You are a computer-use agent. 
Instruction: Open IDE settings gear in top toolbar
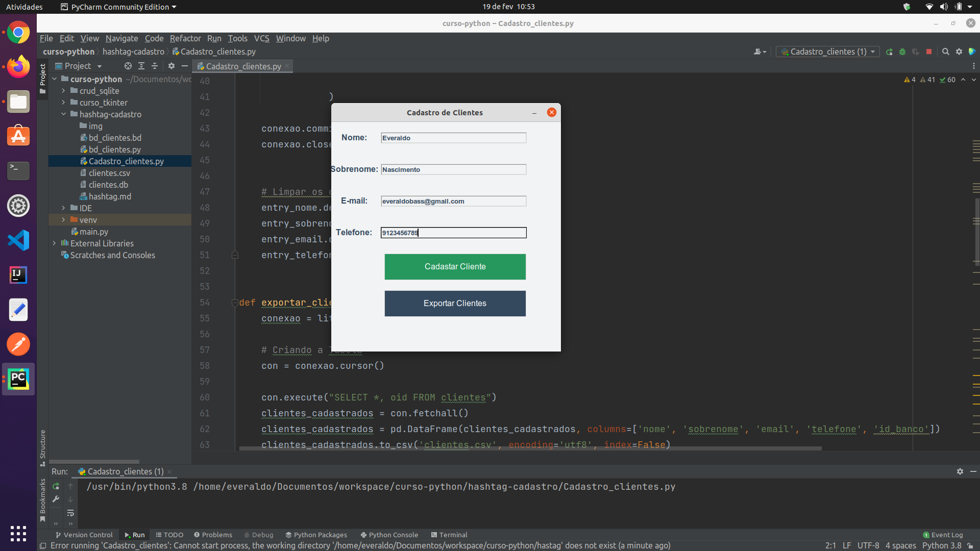pyautogui.click(x=959, y=52)
